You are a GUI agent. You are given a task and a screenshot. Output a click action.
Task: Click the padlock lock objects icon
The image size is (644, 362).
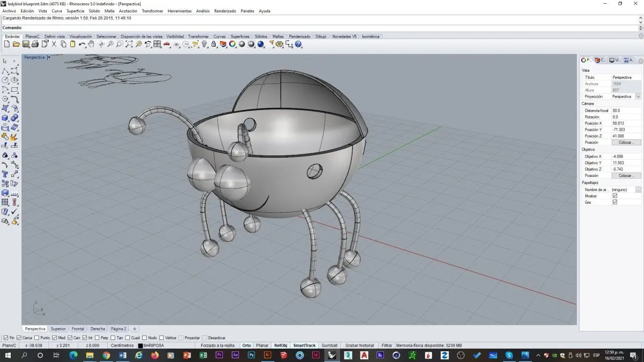point(214,44)
